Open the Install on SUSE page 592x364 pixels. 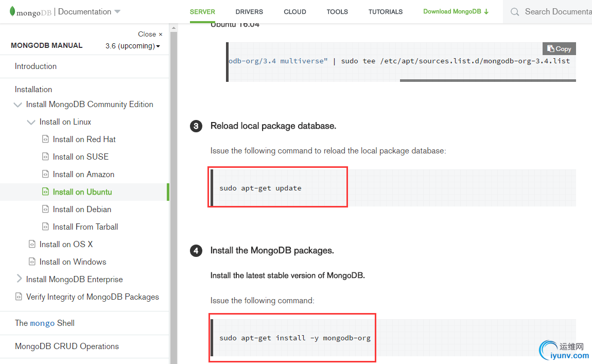pos(81,157)
